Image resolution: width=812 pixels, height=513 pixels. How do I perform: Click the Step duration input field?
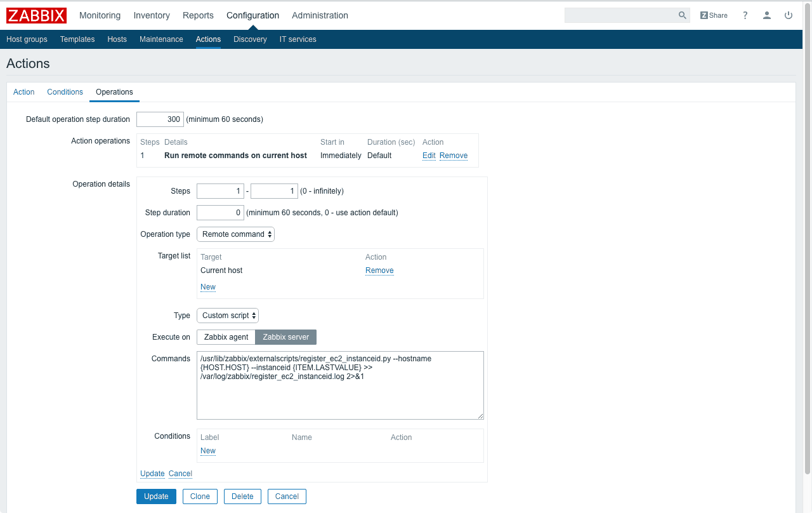(220, 213)
